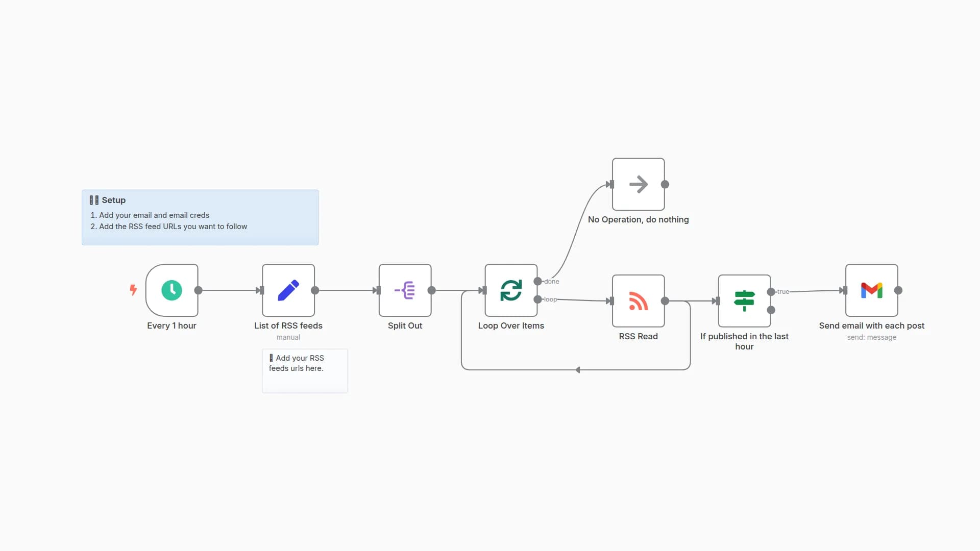Open the Loop Over Items node
Screen dimensions: 980x551
pos(511,290)
